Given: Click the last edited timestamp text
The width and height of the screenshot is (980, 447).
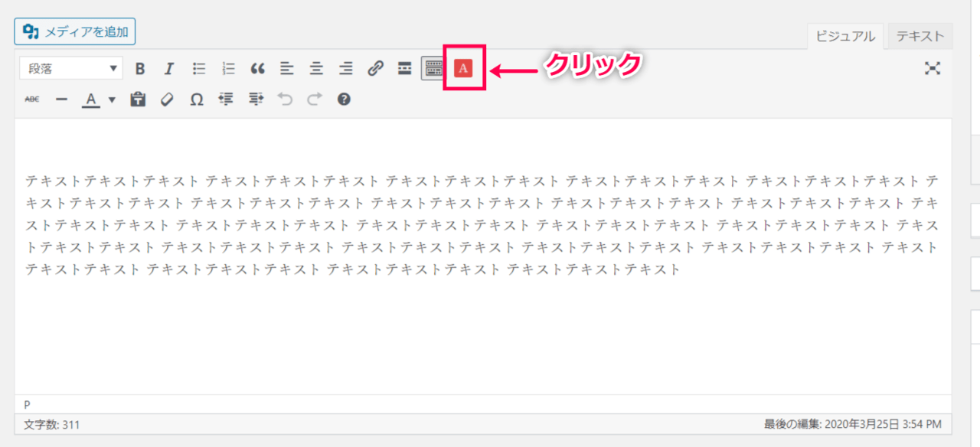Looking at the screenshot, I should (x=853, y=424).
